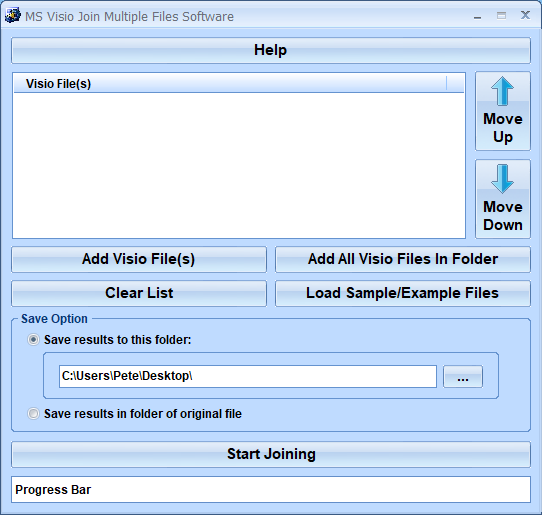
Task: Open the Help button
Action: click(x=271, y=50)
